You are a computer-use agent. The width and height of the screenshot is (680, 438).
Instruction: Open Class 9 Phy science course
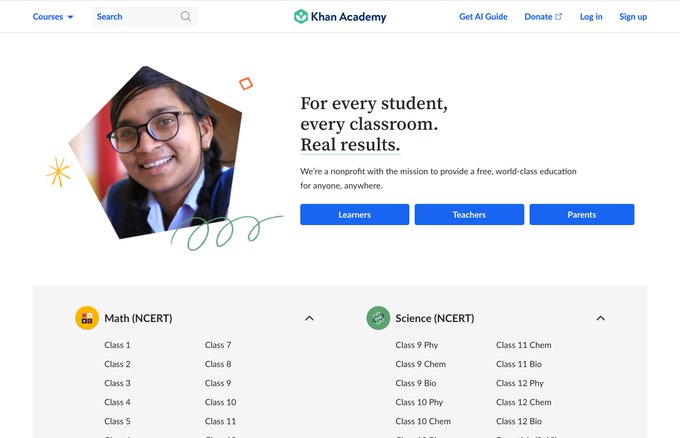(x=417, y=345)
